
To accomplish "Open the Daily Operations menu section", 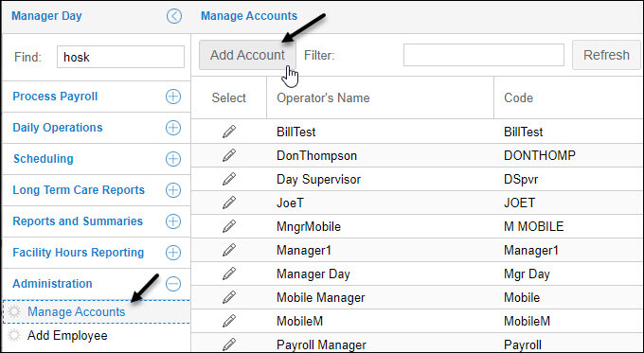I will [x=58, y=128].
